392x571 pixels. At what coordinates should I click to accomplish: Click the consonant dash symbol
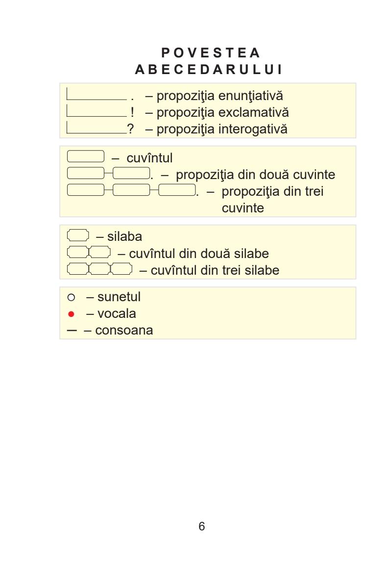[72, 331]
